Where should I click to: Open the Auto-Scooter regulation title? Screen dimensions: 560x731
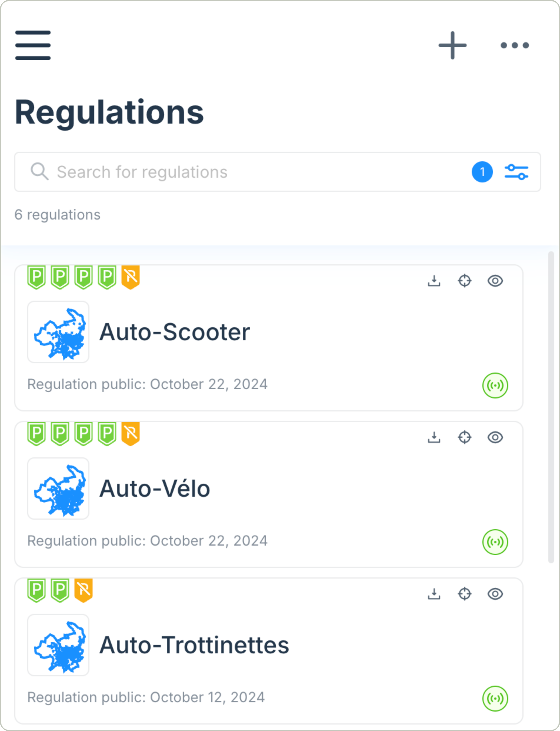(175, 332)
